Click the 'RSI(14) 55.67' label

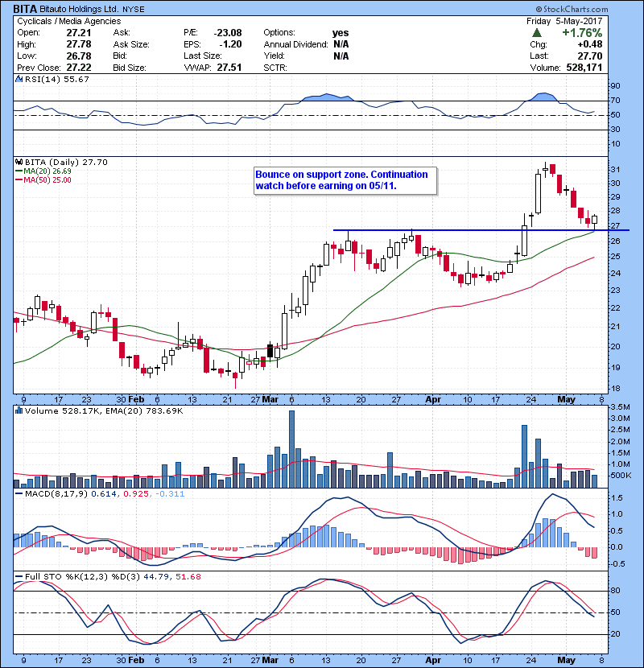point(56,79)
